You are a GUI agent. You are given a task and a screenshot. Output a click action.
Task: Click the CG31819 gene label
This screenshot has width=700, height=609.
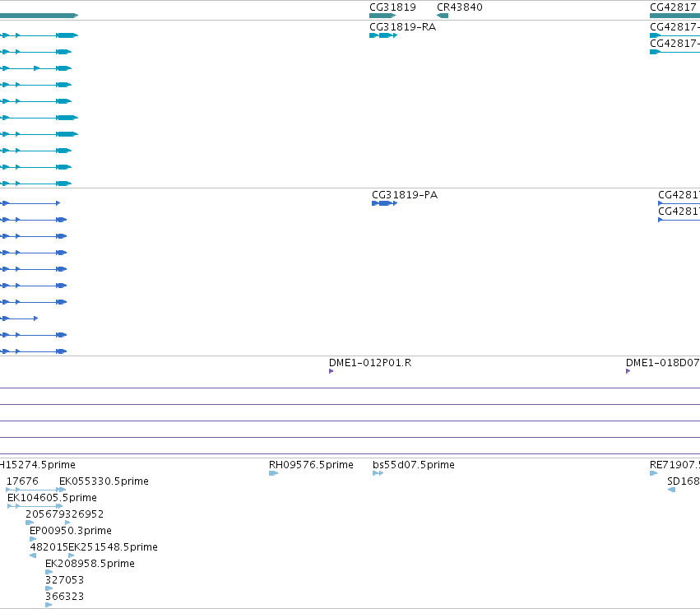[x=392, y=7]
